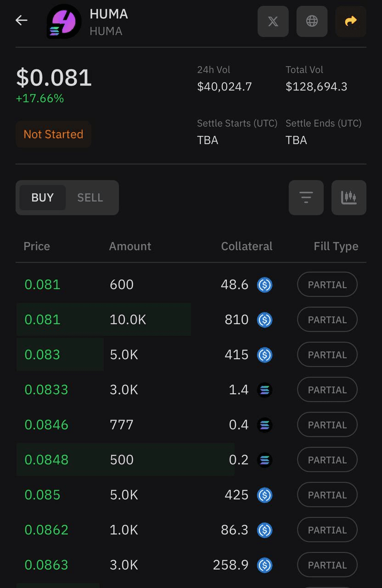Viewport: 382px width, 588px height.
Task: Tap the back arrow icon
Action: [22, 20]
